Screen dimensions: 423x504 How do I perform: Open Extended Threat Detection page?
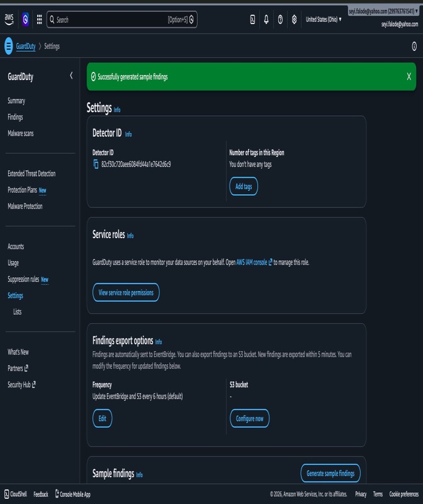click(x=31, y=174)
